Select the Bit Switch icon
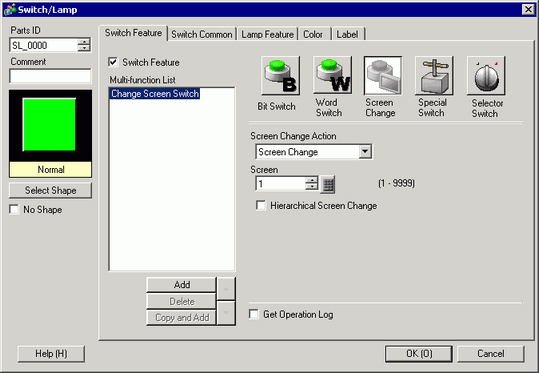539x373 pixels. pyautogui.click(x=280, y=76)
